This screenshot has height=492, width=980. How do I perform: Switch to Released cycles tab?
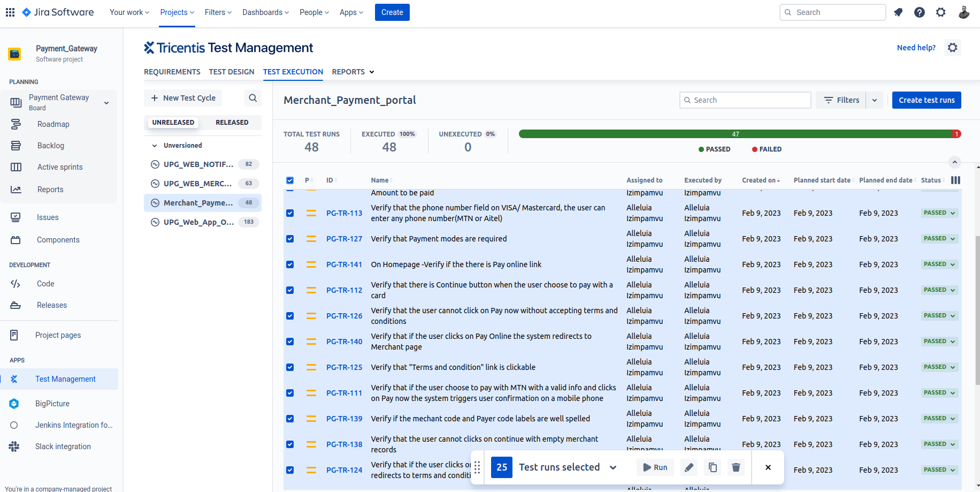tap(232, 123)
